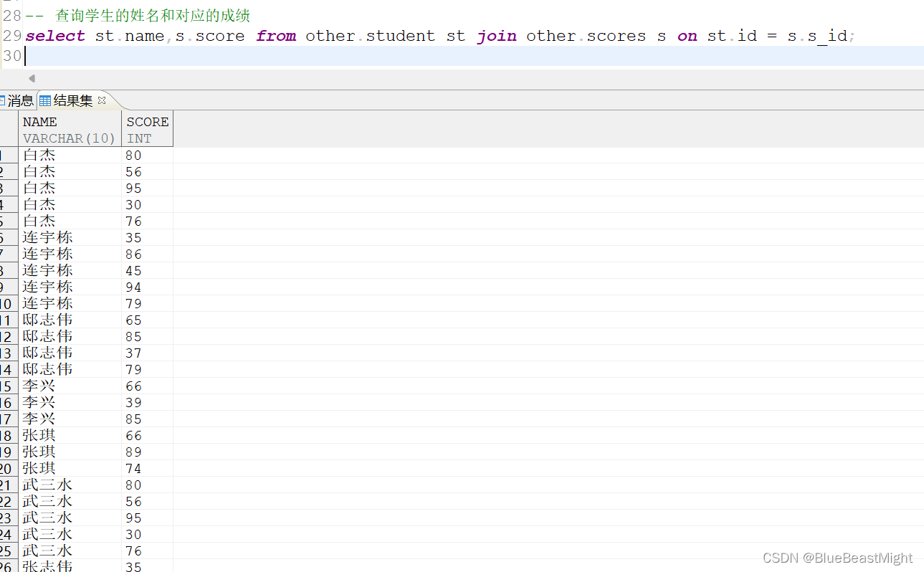Click row header number 20

point(9,468)
